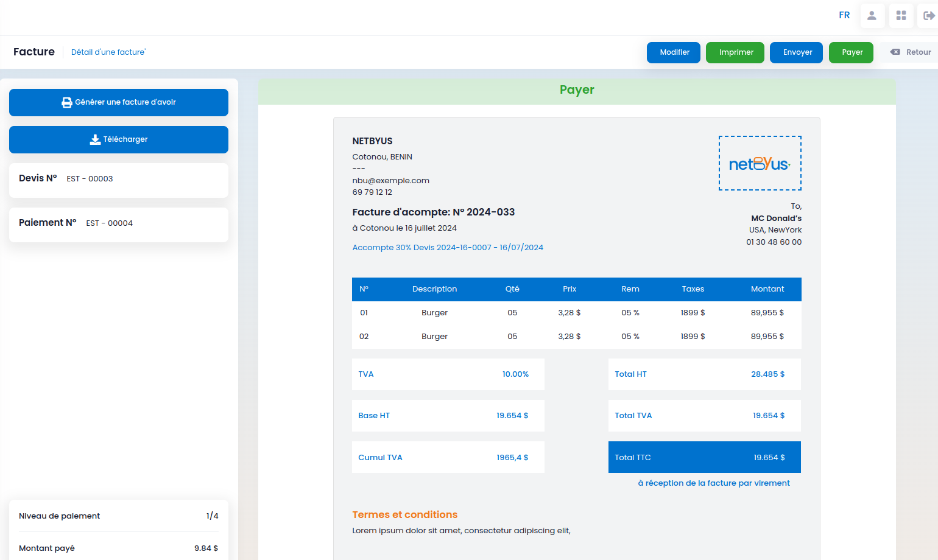The image size is (938, 560).
Task: Click the printer icon on Générer button
Action: (x=67, y=102)
